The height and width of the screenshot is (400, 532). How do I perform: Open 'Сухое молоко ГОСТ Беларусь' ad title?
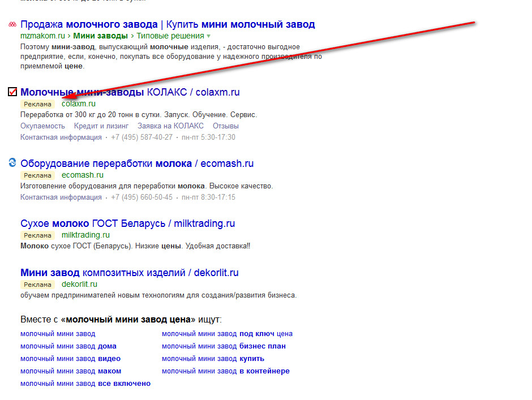(x=127, y=223)
